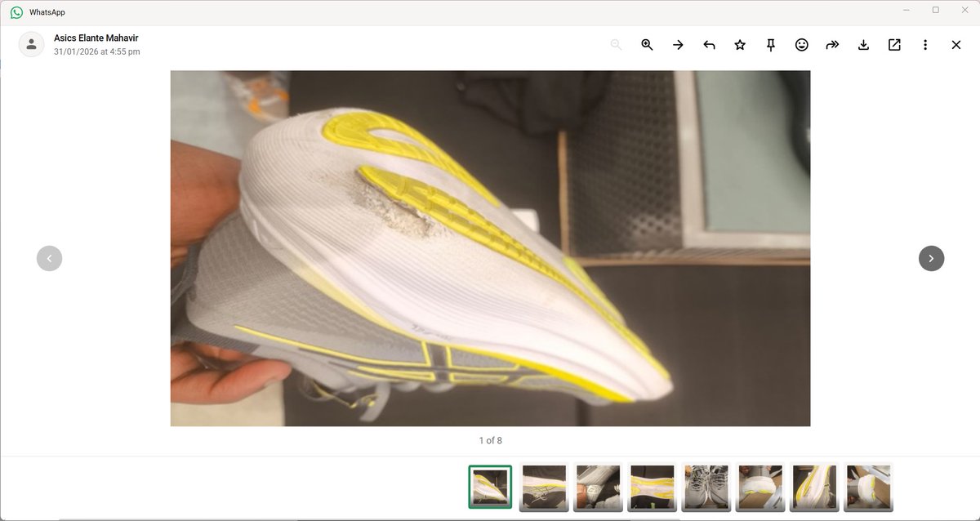Reply to this image message
The image size is (980, 521).
[x=709, y=45]
